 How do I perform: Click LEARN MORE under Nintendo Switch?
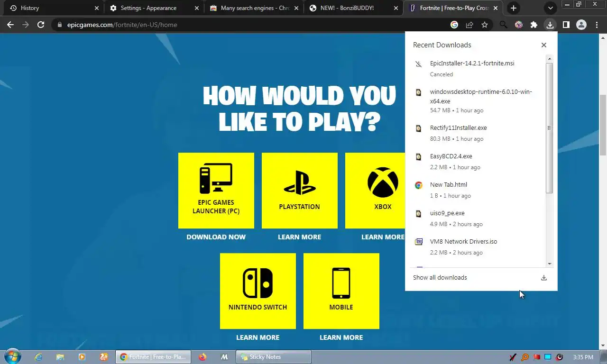coord(258,337)
